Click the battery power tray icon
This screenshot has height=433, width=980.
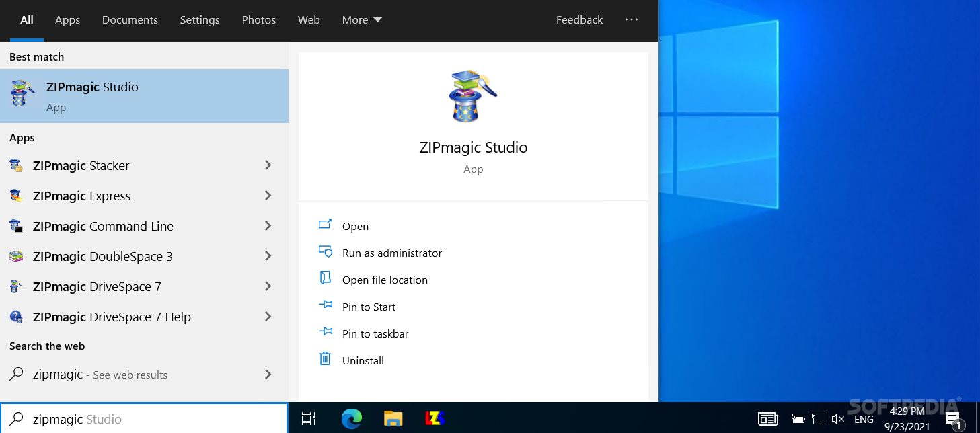(798, 419)
